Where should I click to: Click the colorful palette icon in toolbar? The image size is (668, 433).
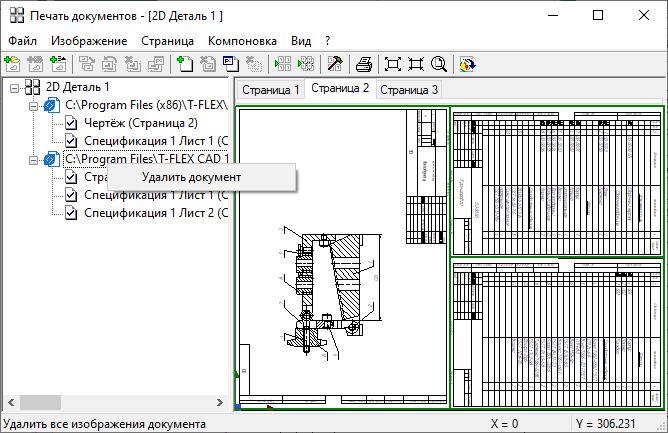coord(467,64)
